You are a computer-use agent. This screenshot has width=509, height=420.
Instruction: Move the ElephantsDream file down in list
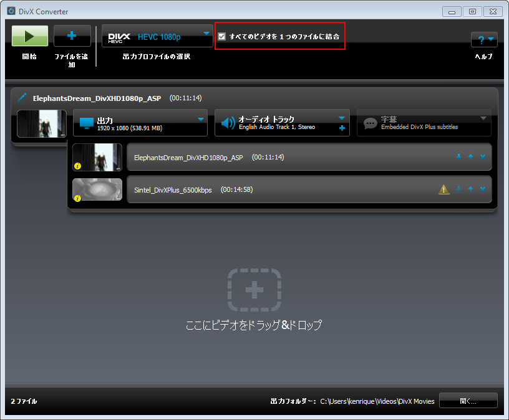(x=458, y=156)
